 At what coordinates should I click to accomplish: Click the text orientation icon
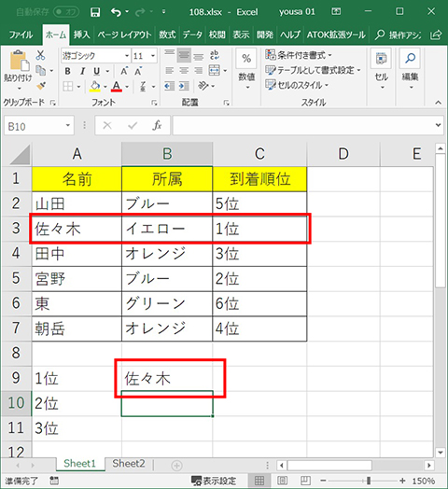pos(203,86)
